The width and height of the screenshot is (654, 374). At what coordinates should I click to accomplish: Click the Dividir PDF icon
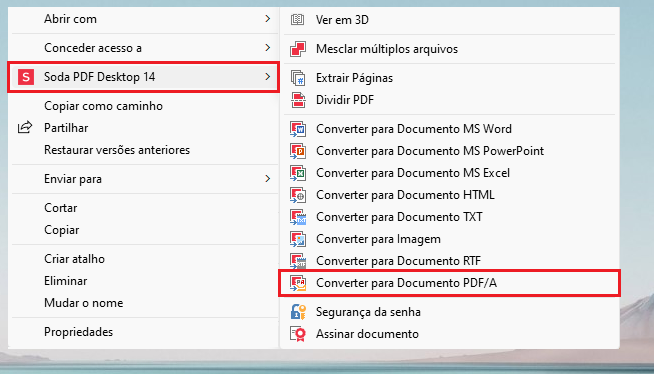(x=298, y=100)
